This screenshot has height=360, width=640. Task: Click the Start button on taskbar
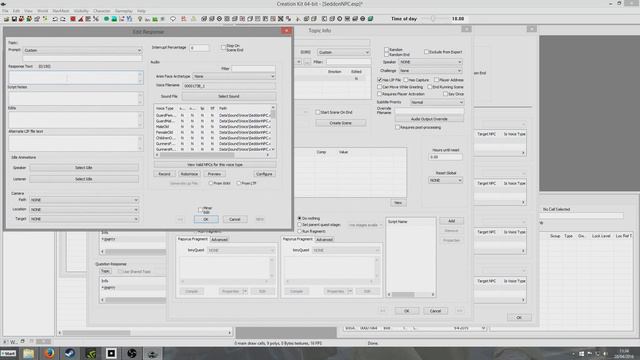pos(8,353)
